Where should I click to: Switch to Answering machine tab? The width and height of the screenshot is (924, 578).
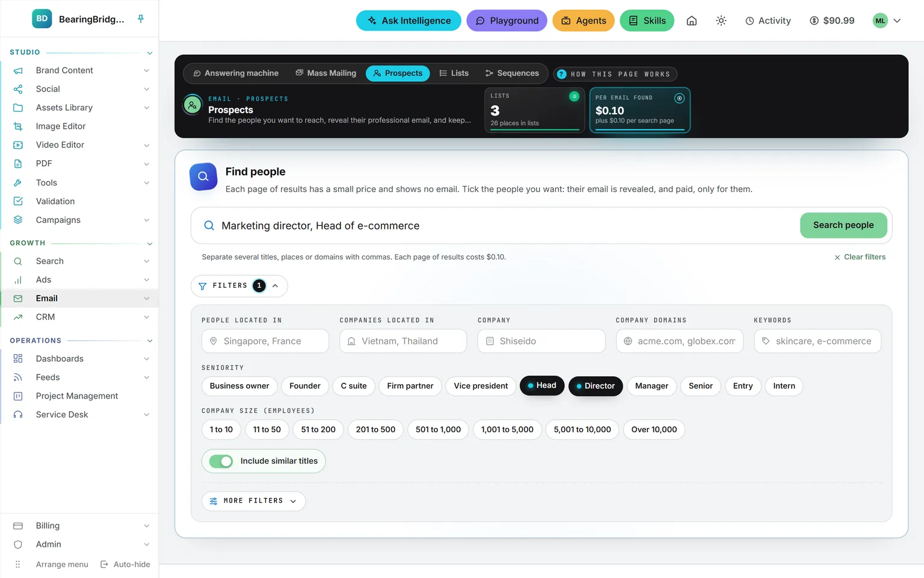pyautogui.click(x=236, y=73)
